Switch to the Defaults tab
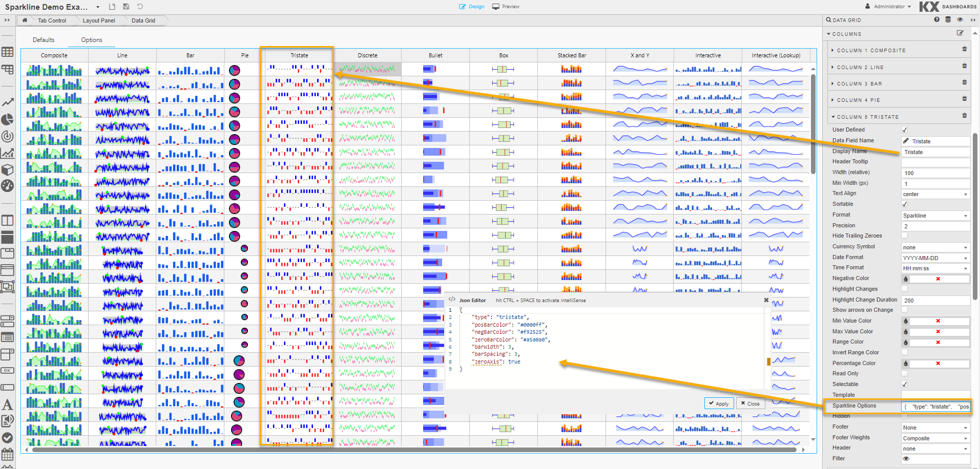This screenshot has width=980, height=469. (x=44, y=40)
